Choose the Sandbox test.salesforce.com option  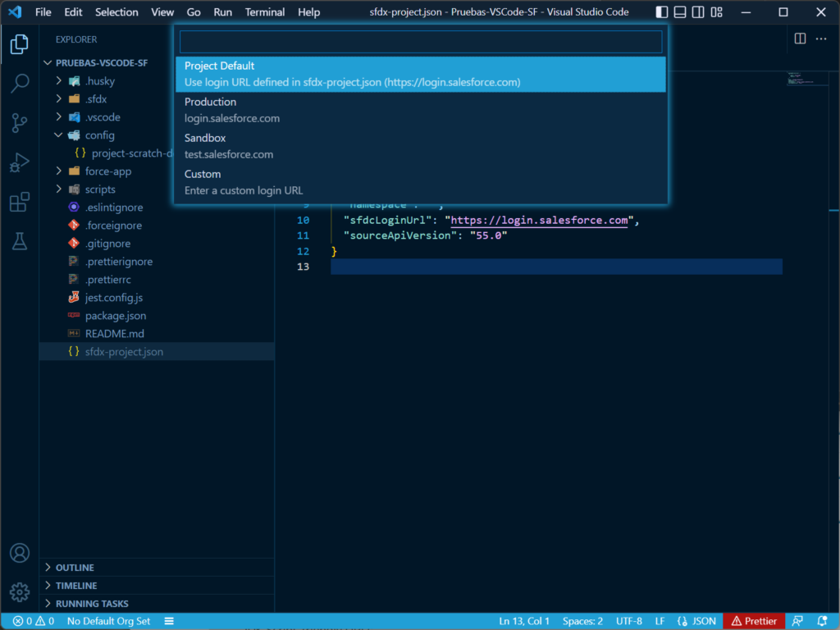pyautogui.click(x=421, y=146)
